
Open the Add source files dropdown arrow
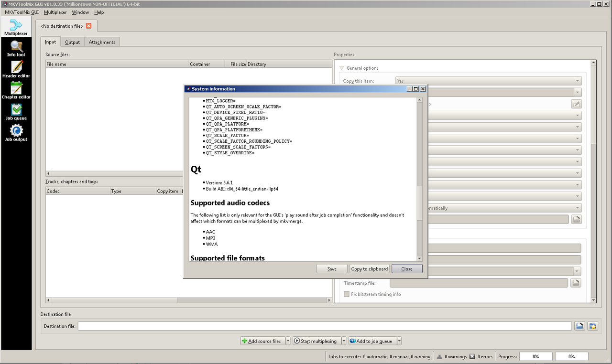288,341
